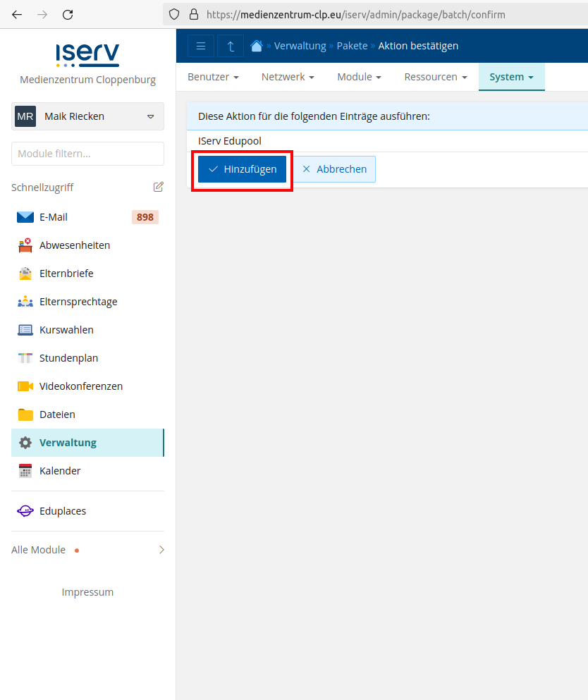Open the Netzwerk menu
Viewport: 588px width, 700px height.
(288, 77)
